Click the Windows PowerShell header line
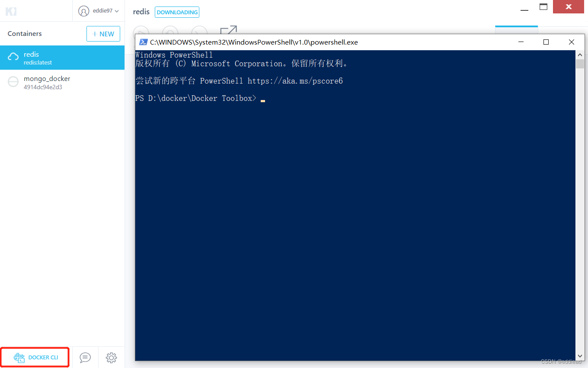Screen dimensions: 588x368 click(x=174, y=55)
